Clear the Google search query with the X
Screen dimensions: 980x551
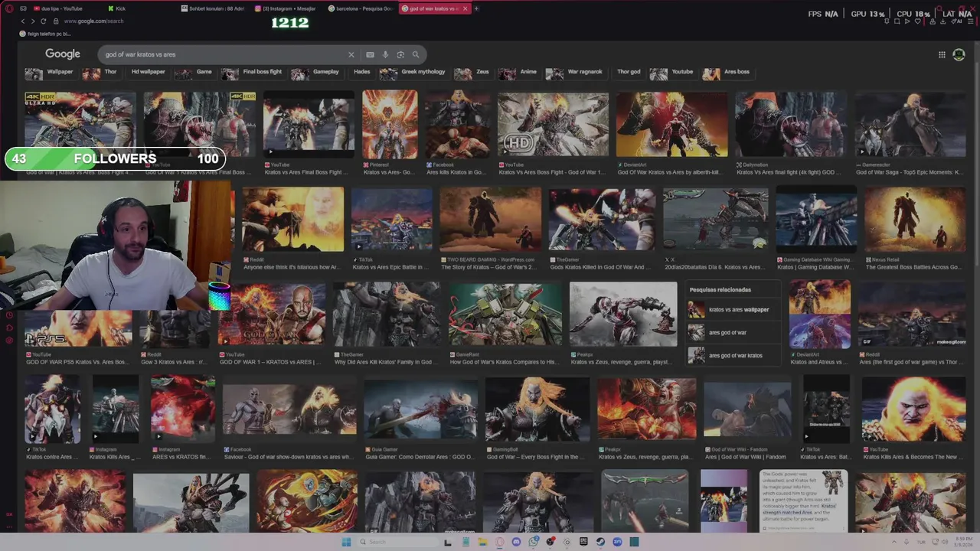point(351,54)
